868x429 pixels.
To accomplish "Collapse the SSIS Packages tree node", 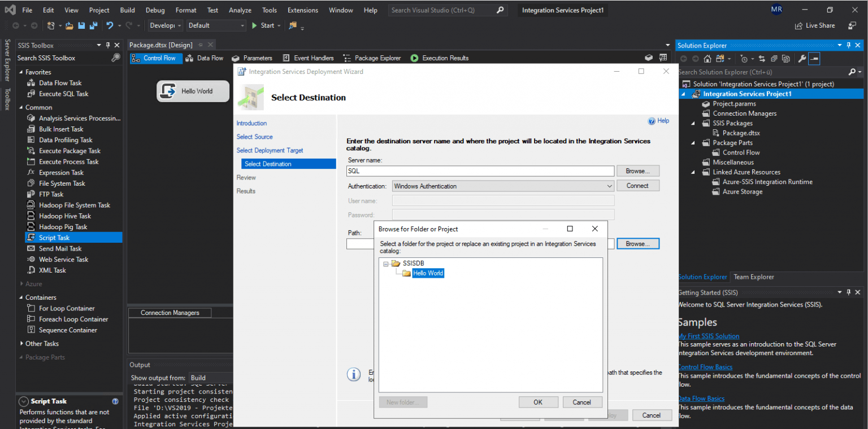I will 693,123.
